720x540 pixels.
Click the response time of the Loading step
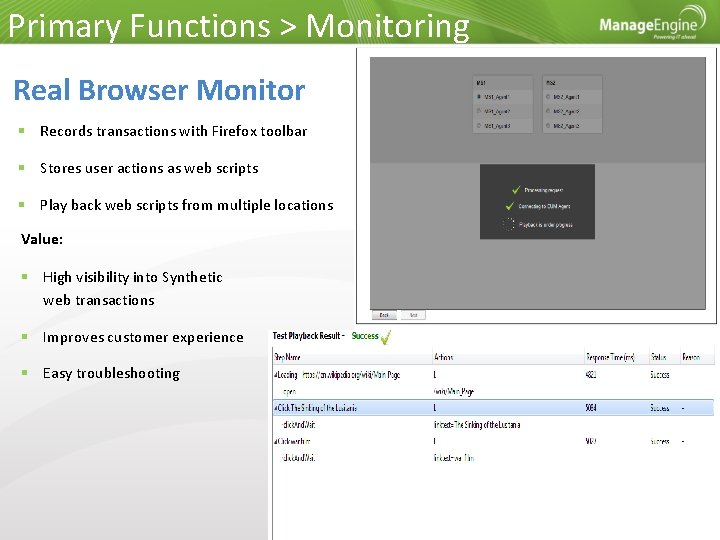(591, 375)
